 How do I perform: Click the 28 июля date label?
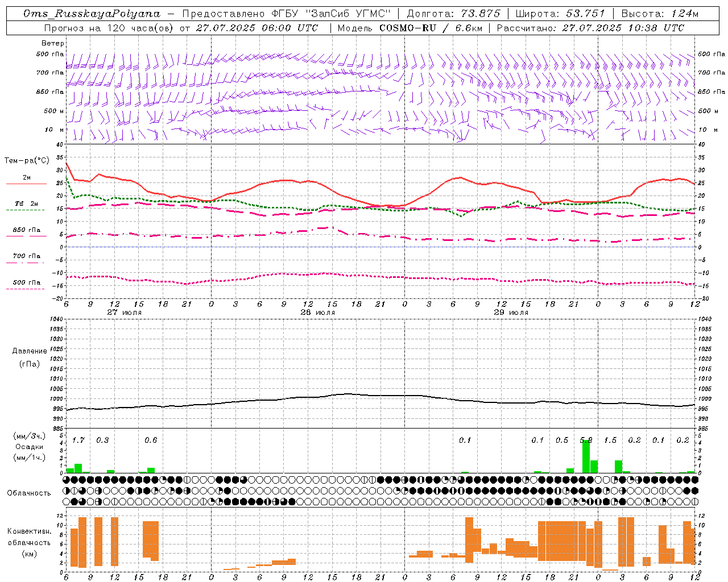pos(317,313)
